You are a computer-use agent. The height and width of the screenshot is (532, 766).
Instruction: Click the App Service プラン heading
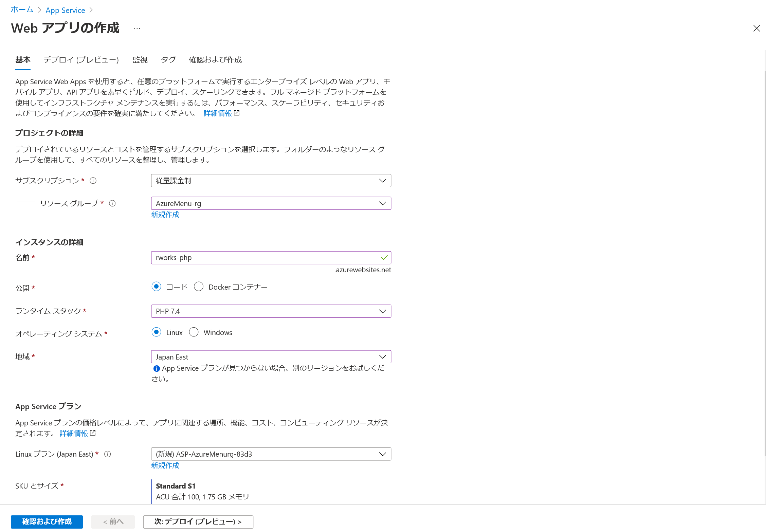pyautogui.click(x=48, y=407)
